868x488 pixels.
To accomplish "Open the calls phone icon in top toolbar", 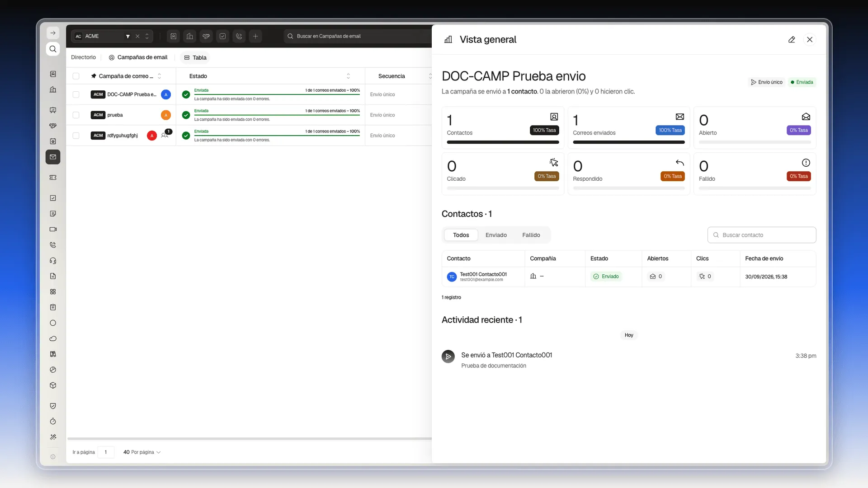I will [239, 36].
